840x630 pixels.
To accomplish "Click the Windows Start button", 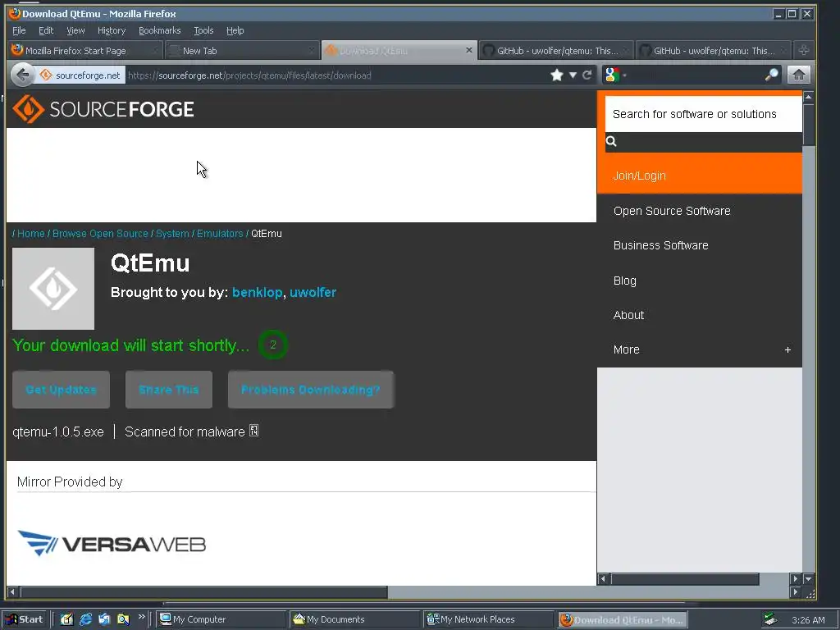I will (25, 619).
